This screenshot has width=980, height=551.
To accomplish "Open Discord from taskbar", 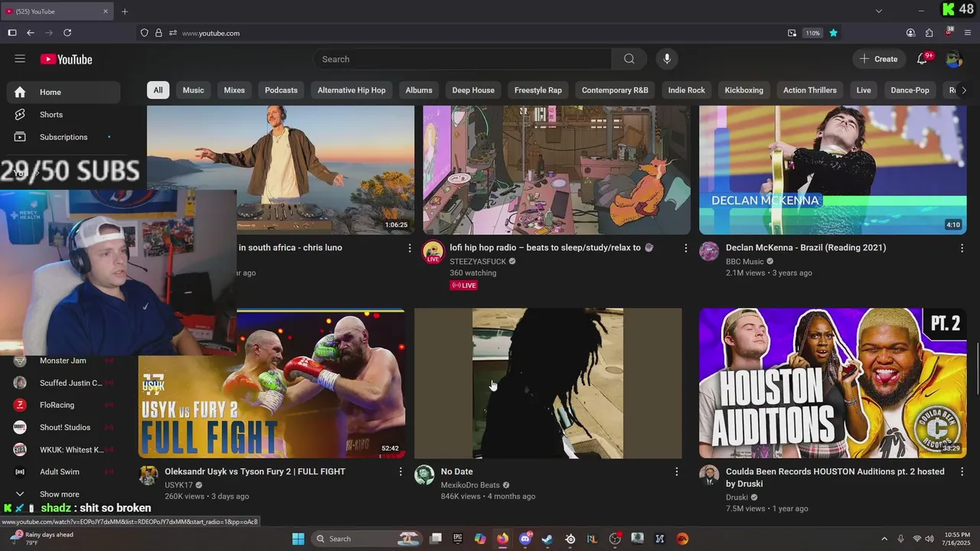I will click(525, 539).
